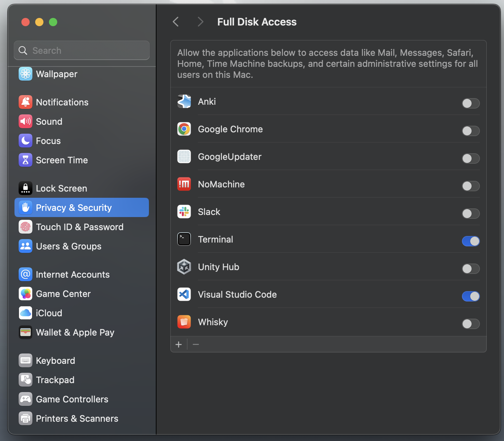Image resolution: width=504 pixels, height=441 pixels.
Task: Click the iCloud cloud icon
Action: tap(26, 313)
